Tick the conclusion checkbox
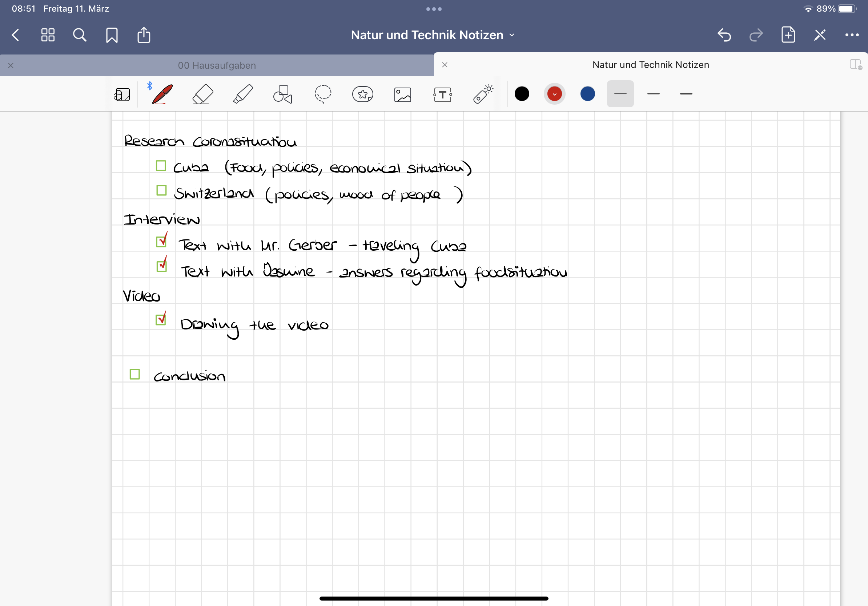This screenshot has width=868, height=606. pyautogui.click(x=134, y=374)
